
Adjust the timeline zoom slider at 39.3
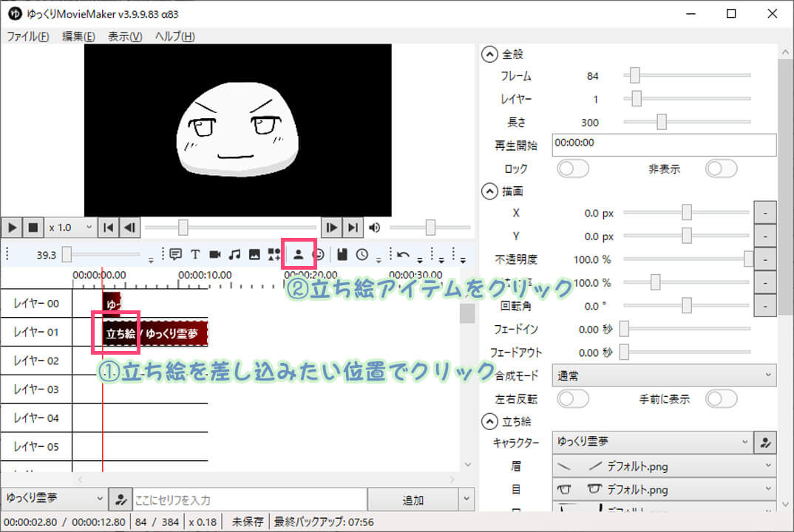click(67, 255)
